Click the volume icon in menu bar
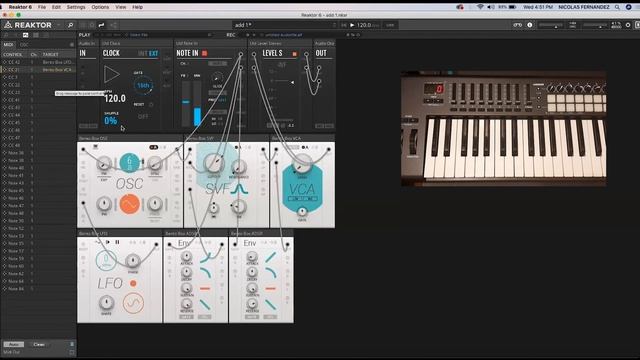 click(x=491, y=7)
